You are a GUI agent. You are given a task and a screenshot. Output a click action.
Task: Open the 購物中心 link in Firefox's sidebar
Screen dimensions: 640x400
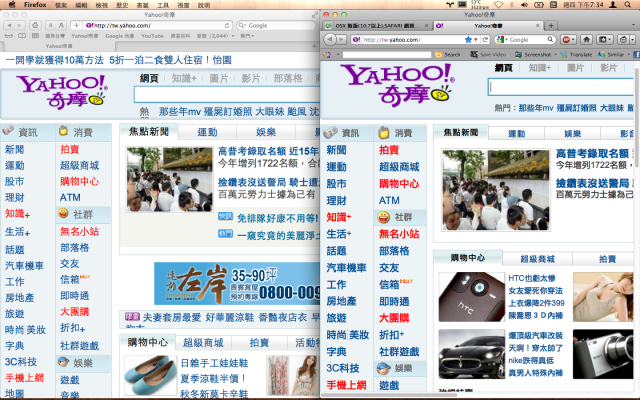click(x=399, y=184)
